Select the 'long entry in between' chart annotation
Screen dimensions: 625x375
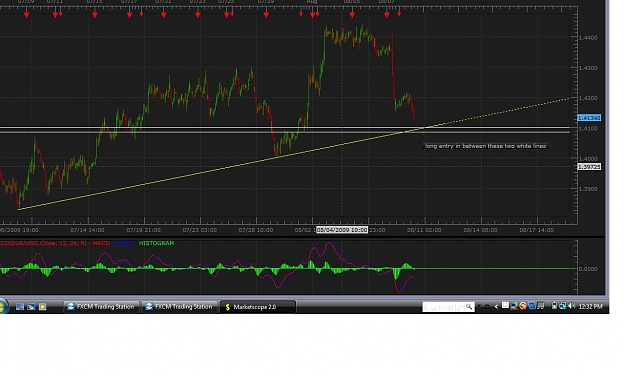click(485, 146)
